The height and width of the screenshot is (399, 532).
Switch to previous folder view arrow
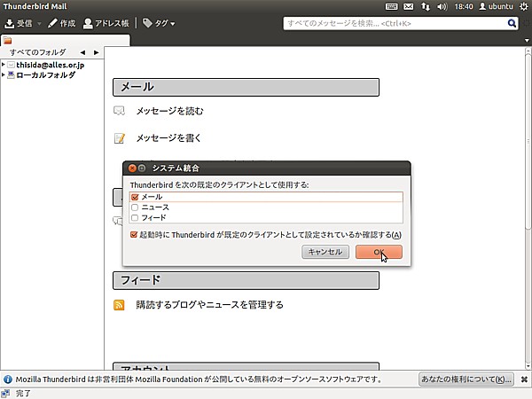click(82, 52)
